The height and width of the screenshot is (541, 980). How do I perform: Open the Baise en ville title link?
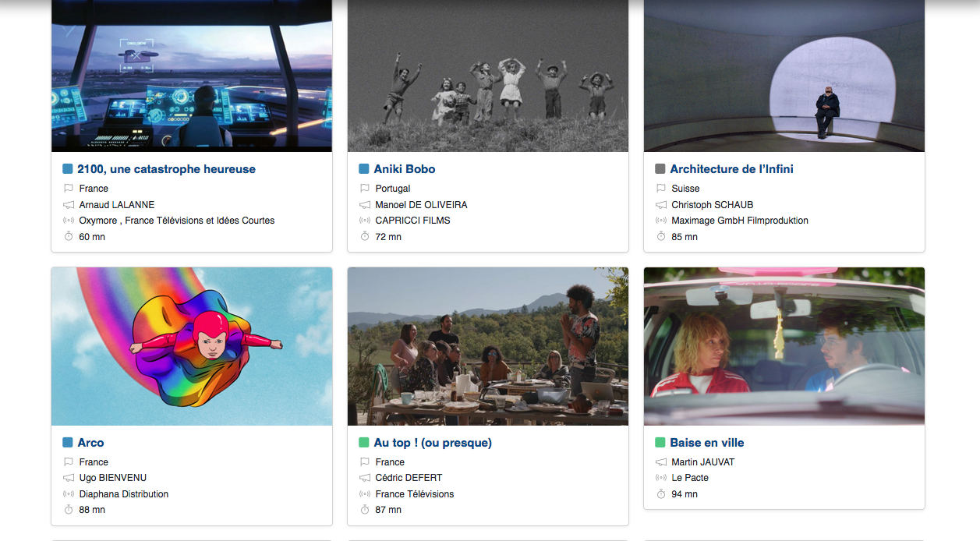(x=707, y=443)
